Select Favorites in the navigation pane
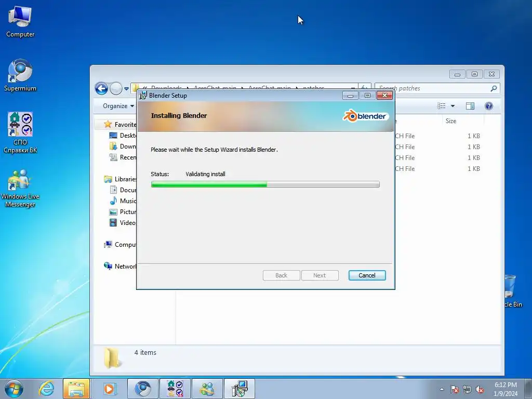The width and height of the screenshot is (532, 399). (121, 125)
